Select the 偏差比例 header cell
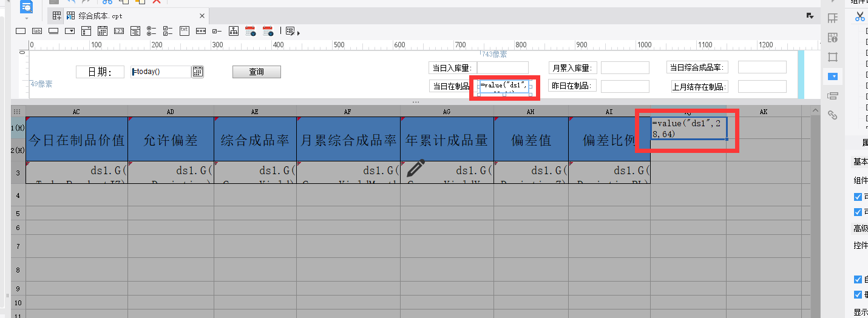Screen dimensions: 868x318 point(609,139)
